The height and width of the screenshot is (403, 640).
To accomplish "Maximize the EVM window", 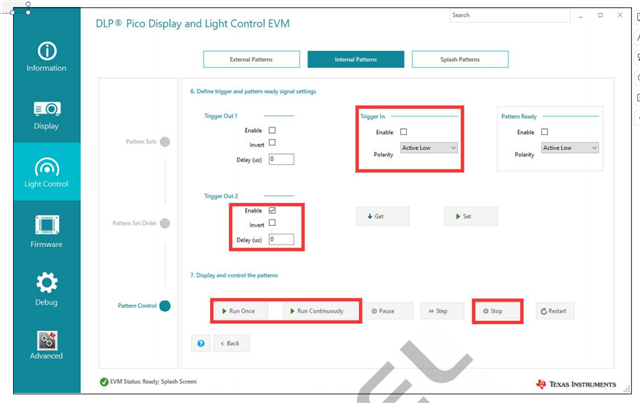I will 600,15.
